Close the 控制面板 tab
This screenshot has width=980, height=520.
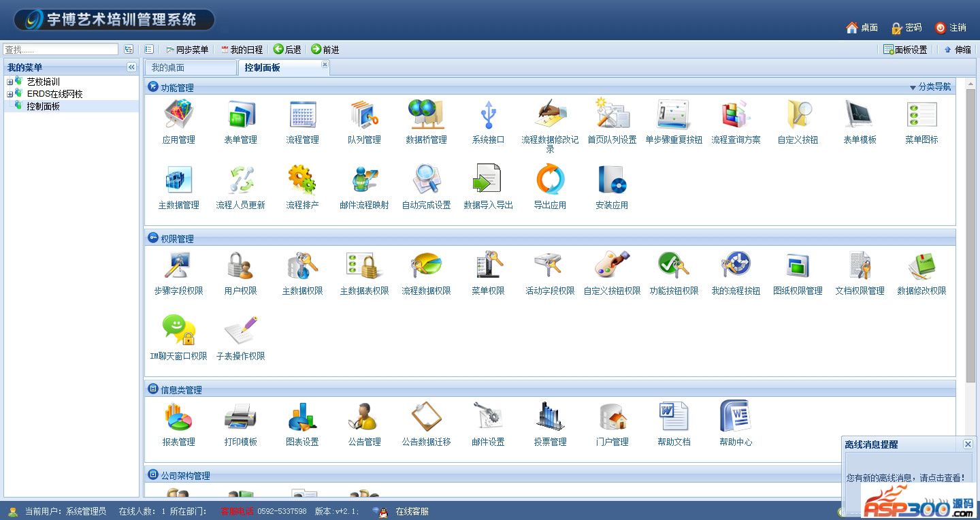point(325,65)
